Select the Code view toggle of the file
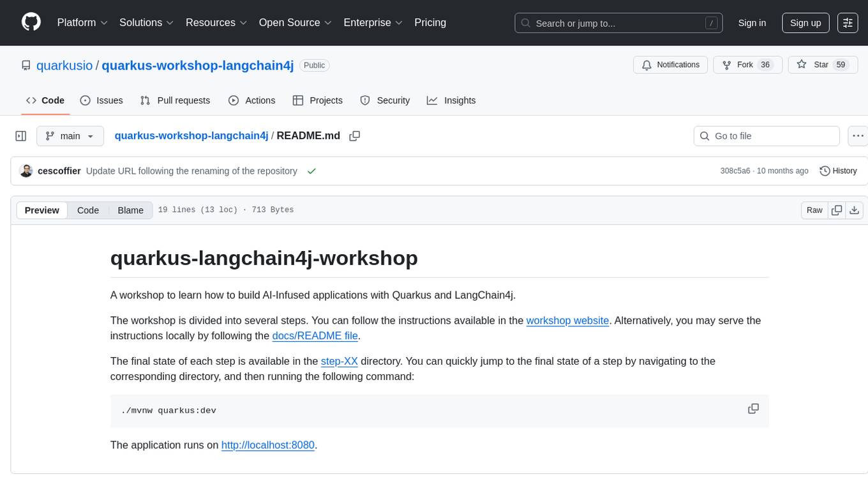 click(x=88, y=210)
